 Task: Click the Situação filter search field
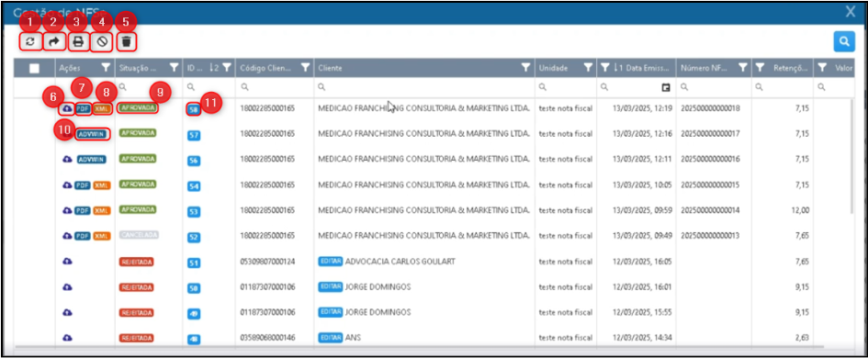coord(149,87)
